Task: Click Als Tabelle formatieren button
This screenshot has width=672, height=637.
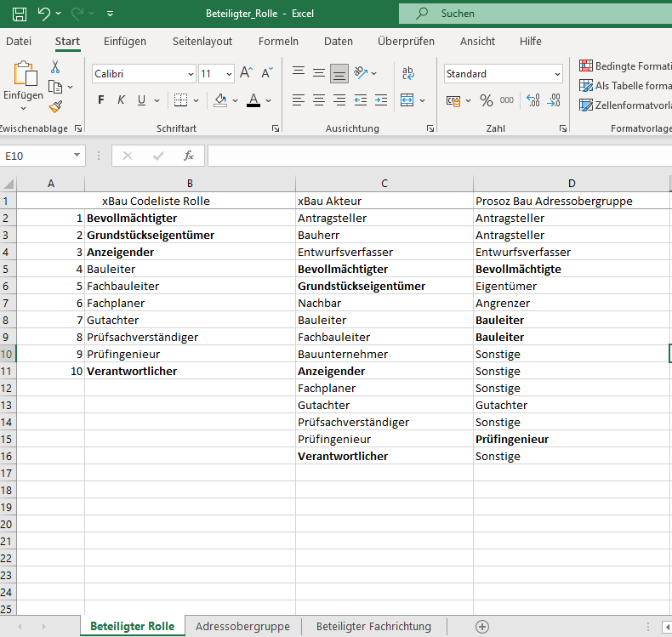Action: tap(625, 86)
